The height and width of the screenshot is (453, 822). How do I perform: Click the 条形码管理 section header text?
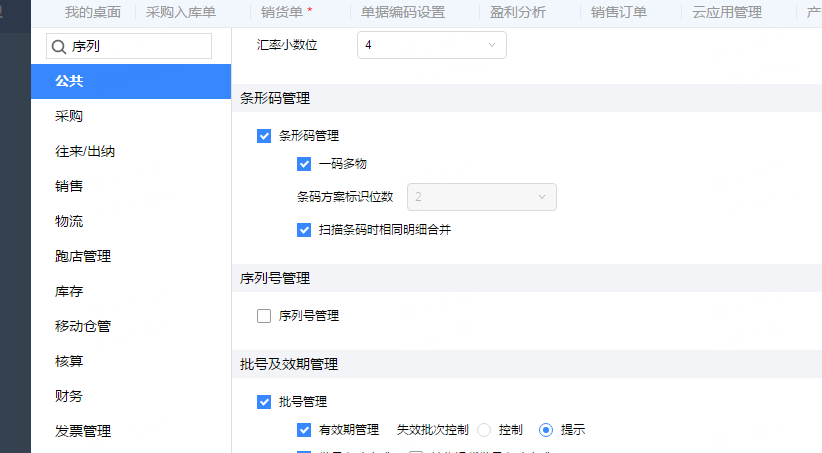pyautogui.click(x=275, y=99)
